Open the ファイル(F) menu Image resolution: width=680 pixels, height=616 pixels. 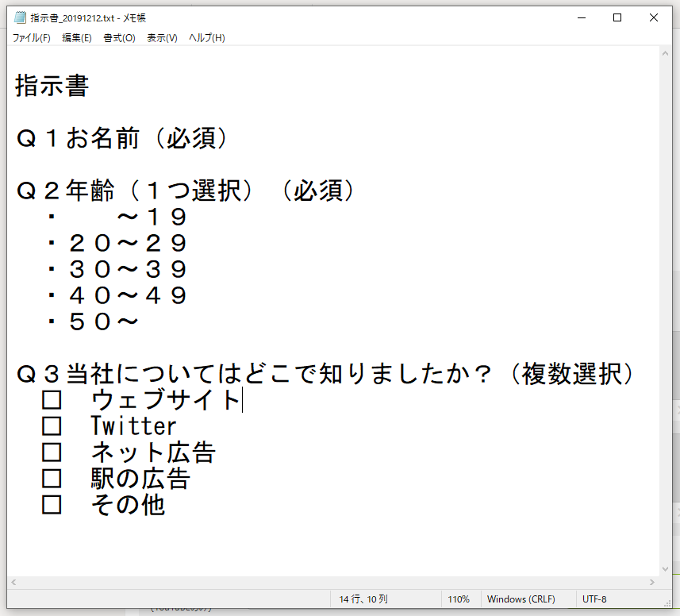pos(31,38)
